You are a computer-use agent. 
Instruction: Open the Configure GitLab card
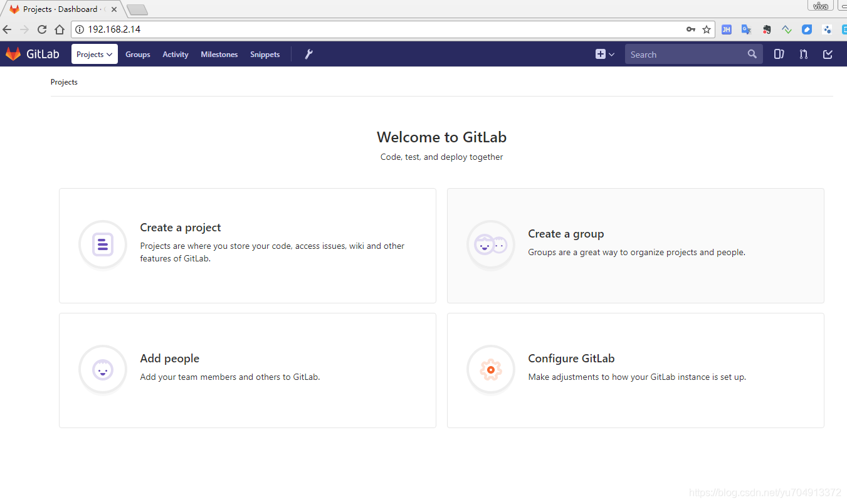[636, 370]
